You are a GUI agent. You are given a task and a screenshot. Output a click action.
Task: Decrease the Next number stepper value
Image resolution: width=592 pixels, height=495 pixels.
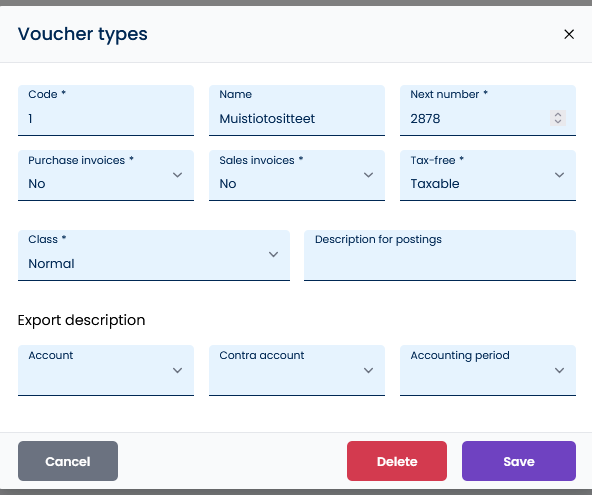click(x=558, y=122)
